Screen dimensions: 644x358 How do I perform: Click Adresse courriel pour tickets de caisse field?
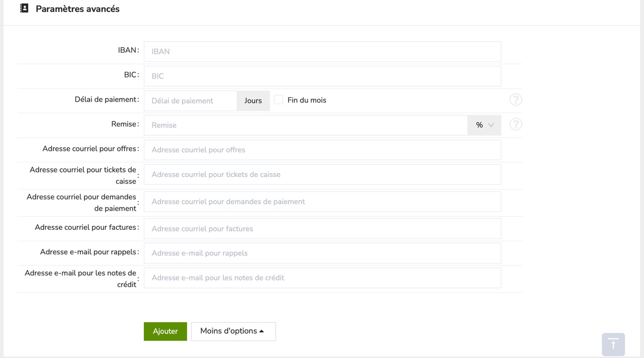tap(322, 174)
